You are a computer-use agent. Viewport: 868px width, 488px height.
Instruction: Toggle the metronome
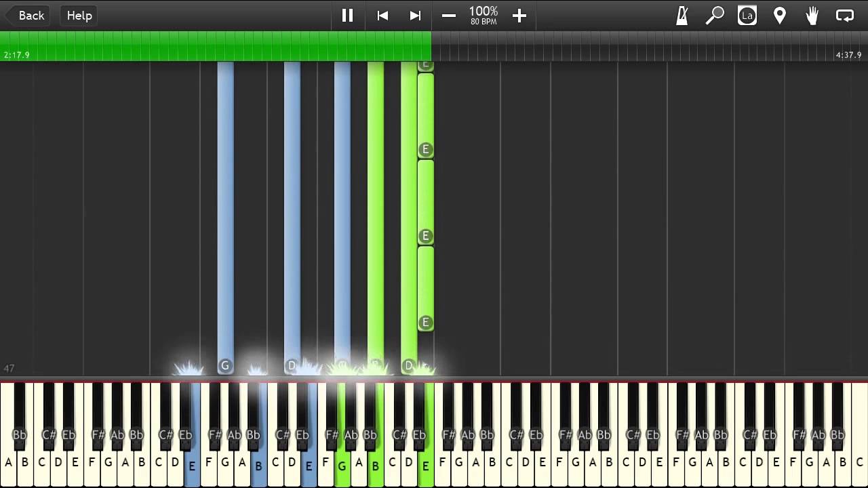(x=682, y=16)
